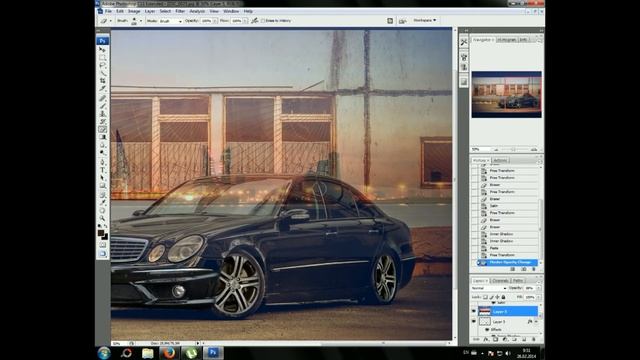Screen dimensions: 640x360
Task: Delete layer using trash icon
Action: click(x=533, y=339)
